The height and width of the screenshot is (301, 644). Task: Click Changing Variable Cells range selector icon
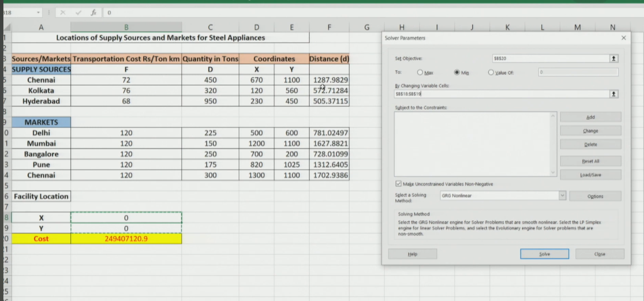point(614,94)
